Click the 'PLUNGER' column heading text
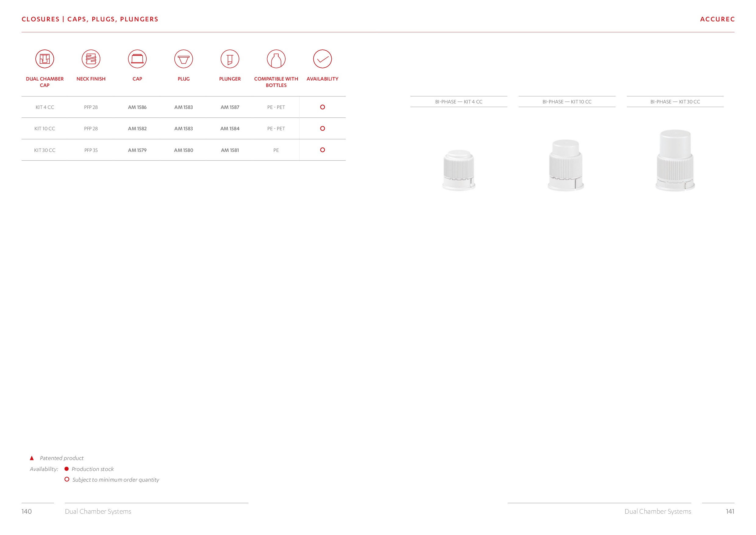756x535 pixels. click(x=230, y=79)
